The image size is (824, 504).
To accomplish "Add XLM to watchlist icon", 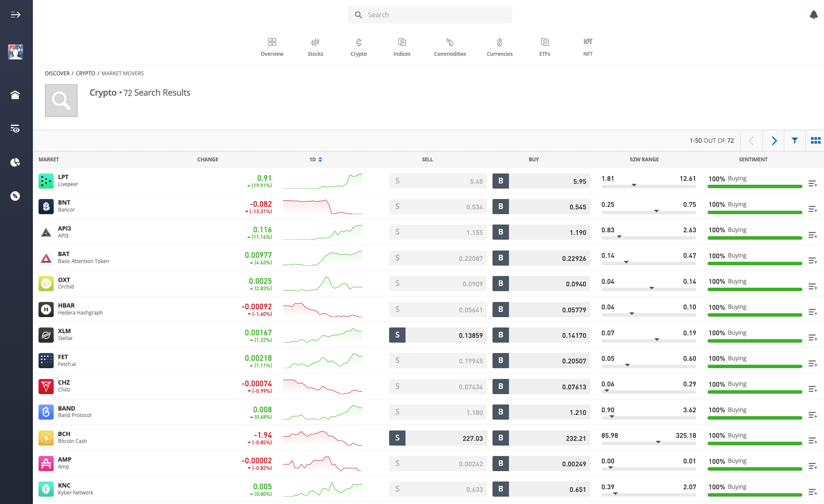I will click(x=813, y=338).
